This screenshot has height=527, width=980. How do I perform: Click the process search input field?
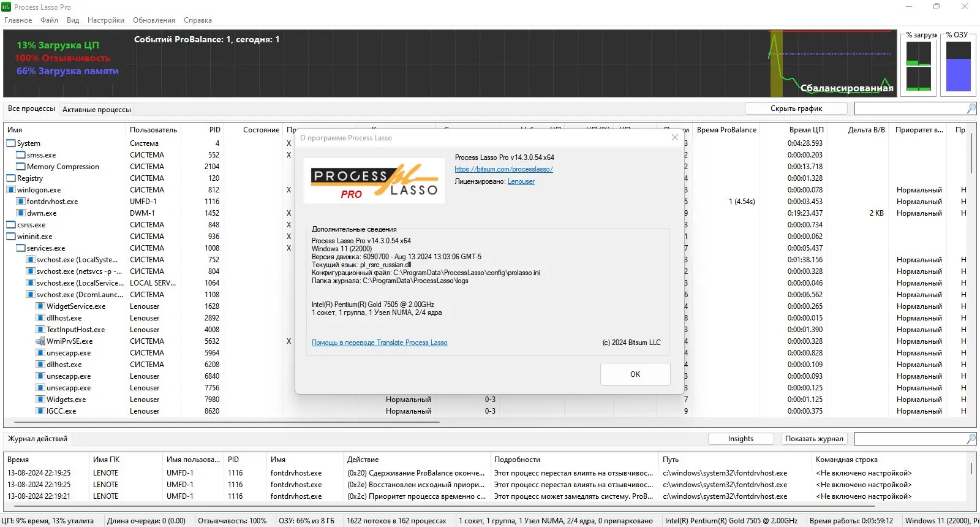pyautogui.click(x=910, y=108)
